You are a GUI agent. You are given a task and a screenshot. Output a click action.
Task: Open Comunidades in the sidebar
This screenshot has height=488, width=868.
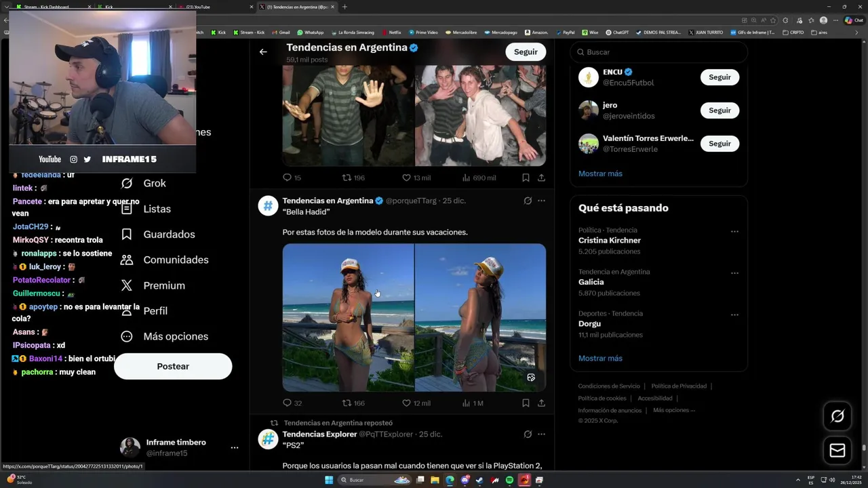(164, 260)
